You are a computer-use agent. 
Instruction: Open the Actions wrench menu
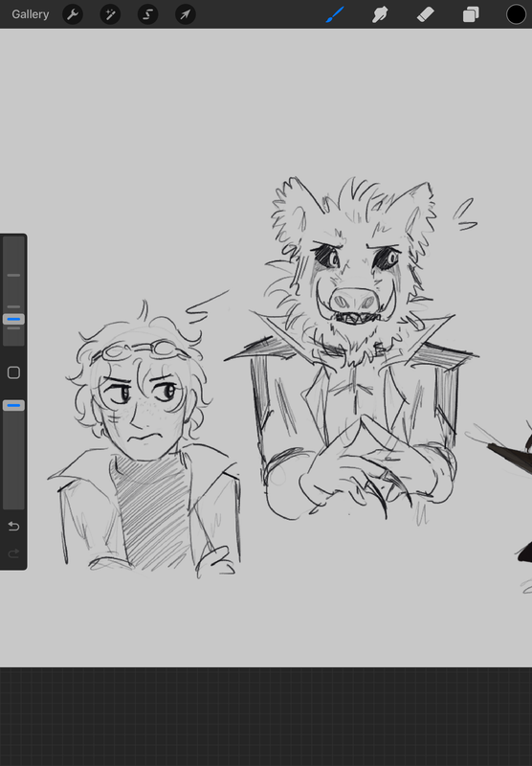tap(73, 14)
